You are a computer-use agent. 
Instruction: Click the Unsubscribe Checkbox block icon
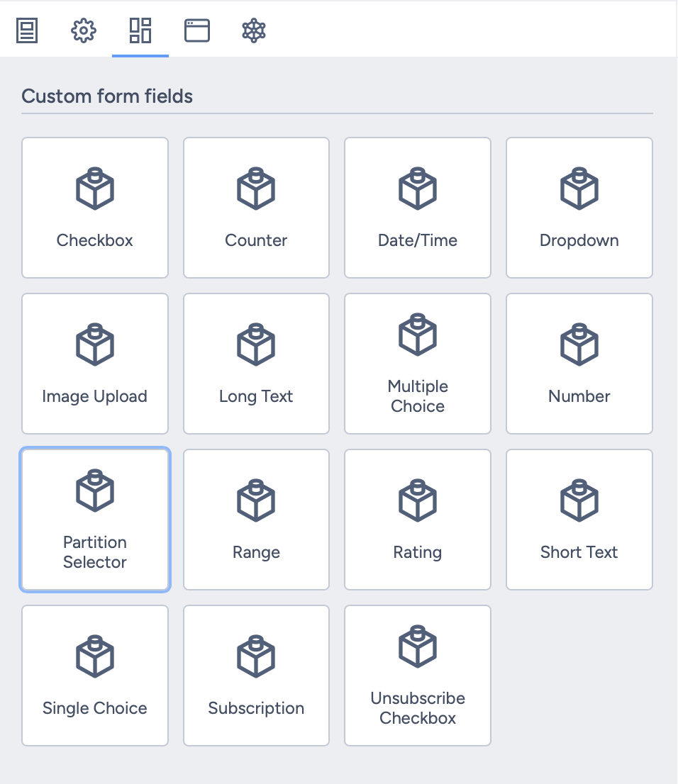[418, 646]
